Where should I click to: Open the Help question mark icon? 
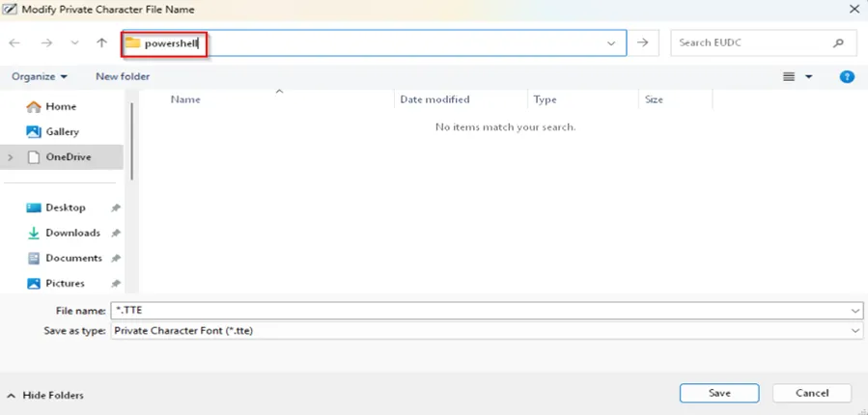click(x=847, y=76)
